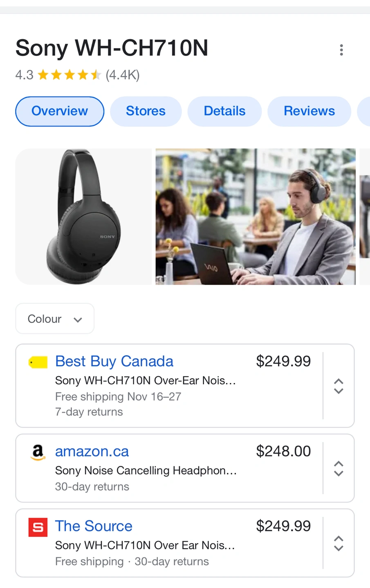370x588 pixels.
Task: Click The Source red logo icon
Action: [x=38, y=527]
